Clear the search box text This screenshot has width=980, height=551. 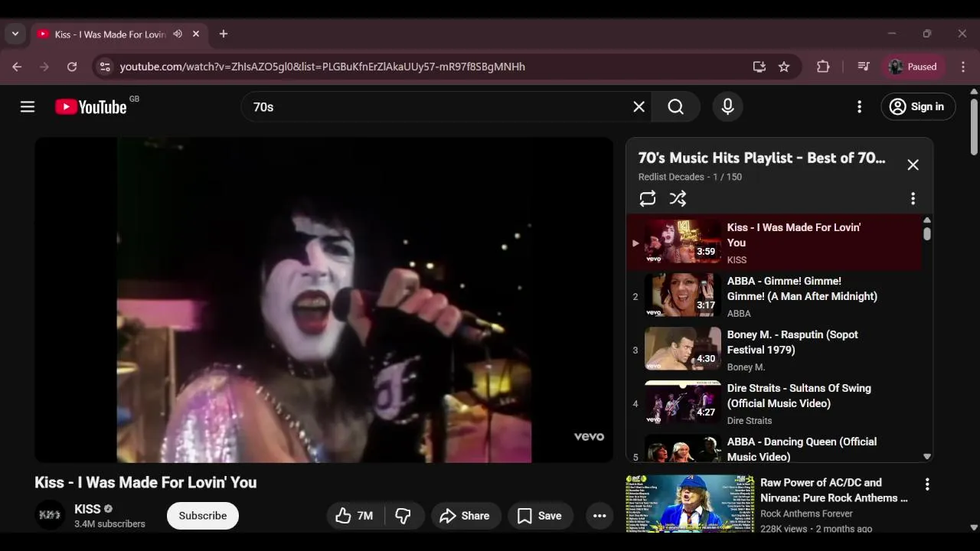click(x=639, y=107)
